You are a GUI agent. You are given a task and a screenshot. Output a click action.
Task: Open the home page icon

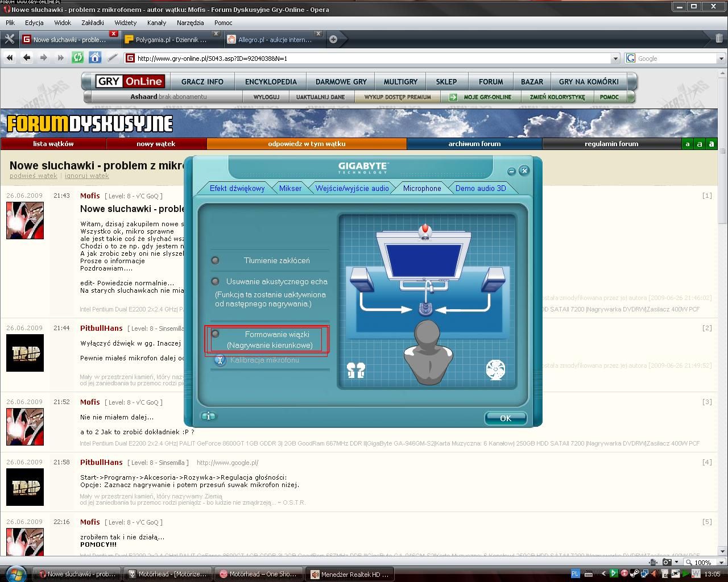(95, 58)
